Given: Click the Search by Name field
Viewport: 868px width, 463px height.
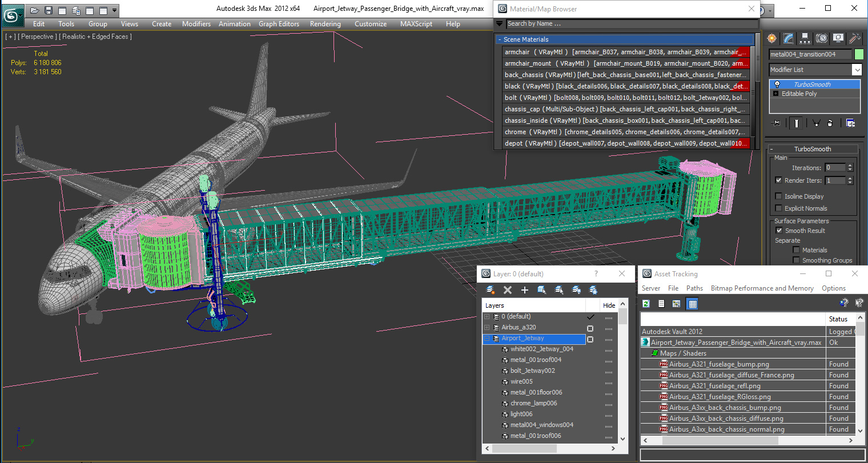Looking at the screenshot, I should [x=628, y=24].
